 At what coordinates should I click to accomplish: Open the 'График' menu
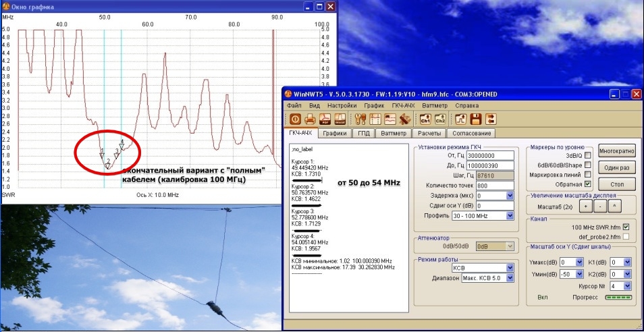pyautogui.click(x=374, y=105)
